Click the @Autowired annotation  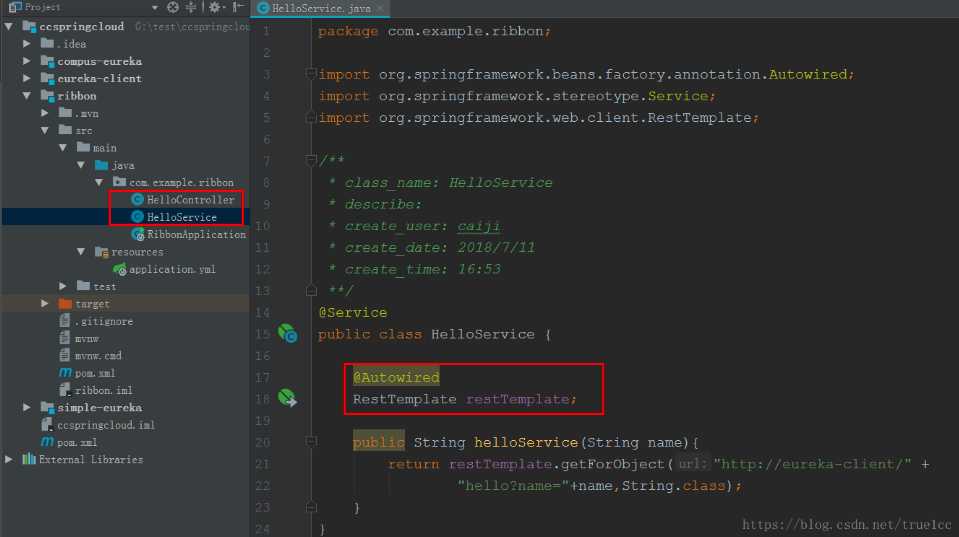(x=396, y=377)
